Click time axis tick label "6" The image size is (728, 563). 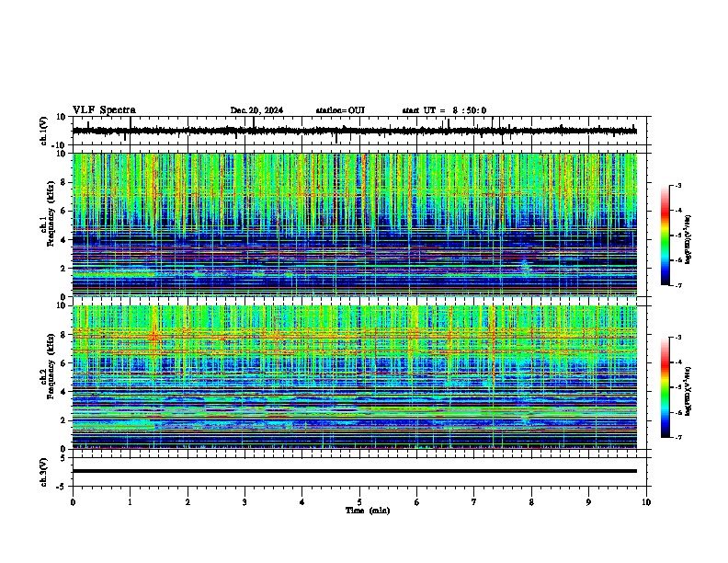(x=417, y=502)
